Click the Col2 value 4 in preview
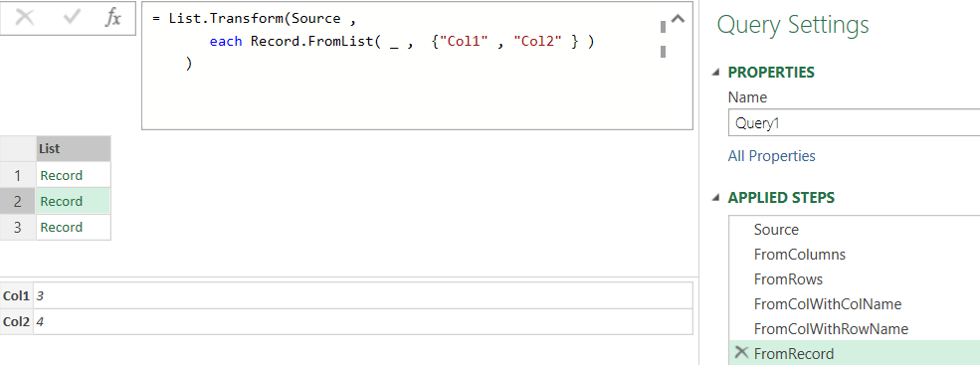The image size is (980, 365). click(40, 322)
